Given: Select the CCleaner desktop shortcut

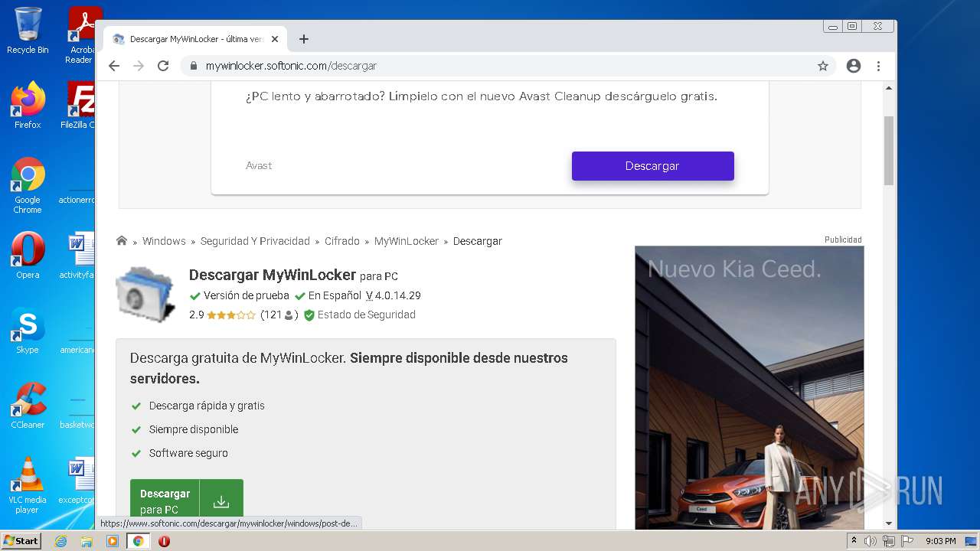Looking at the screenshot, I should click(x=28, y=406).
